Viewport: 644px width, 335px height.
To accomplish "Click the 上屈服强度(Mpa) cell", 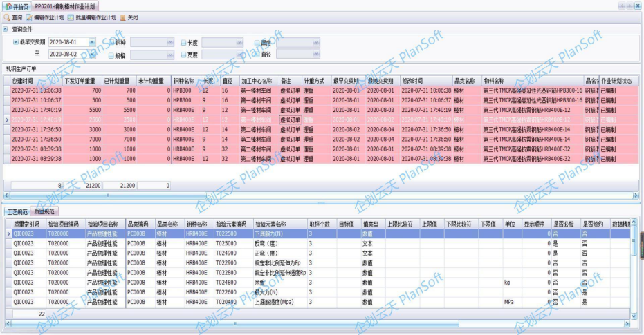I will click(x=280, y=303).
